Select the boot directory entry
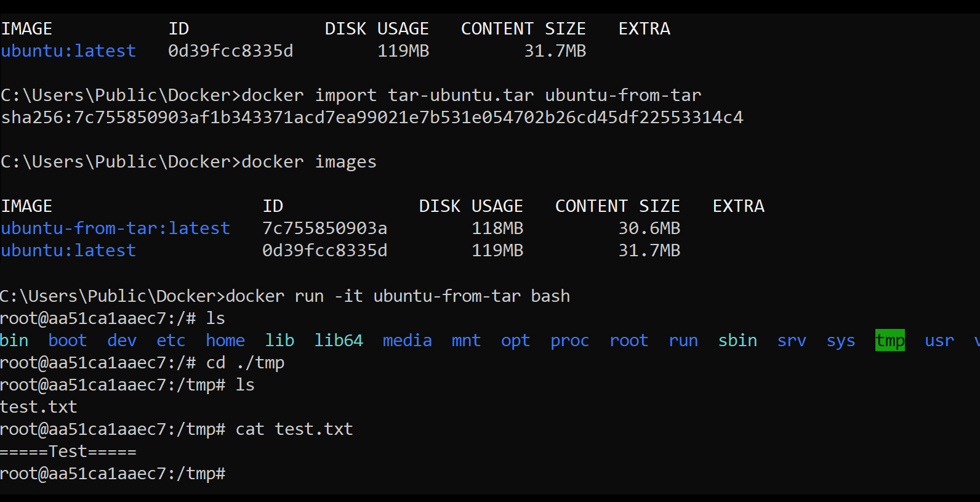The width and height of the screenshot is (980, 502). click(x=67, y=341)
